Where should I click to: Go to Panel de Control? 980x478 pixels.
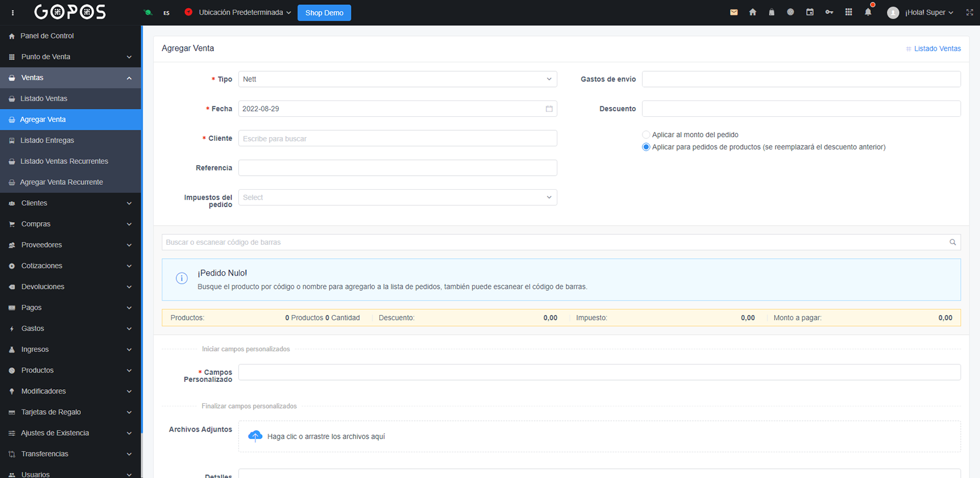pyautogui.click(x=47, y=36)
